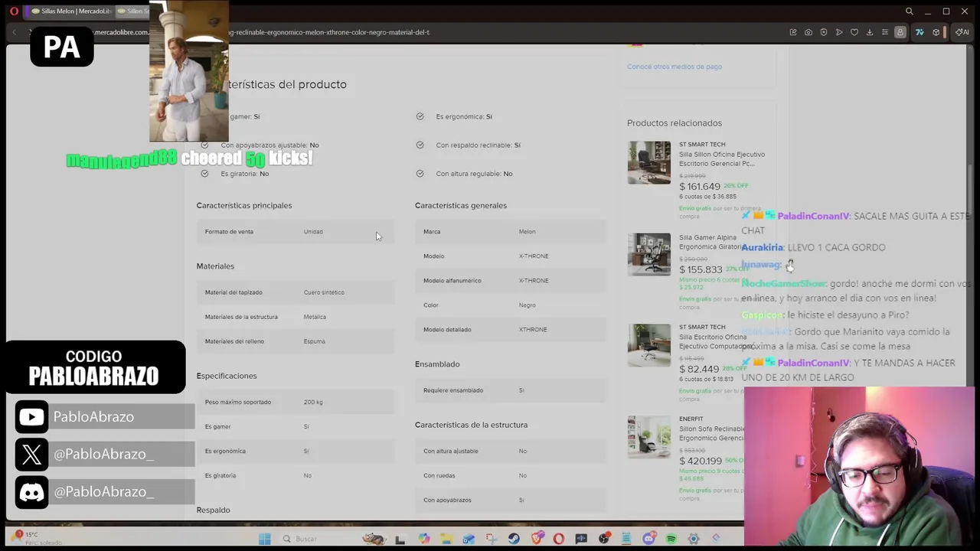Open Task View on the taskbar
This screenshot has width=980, height=551.
pos(400,539)
